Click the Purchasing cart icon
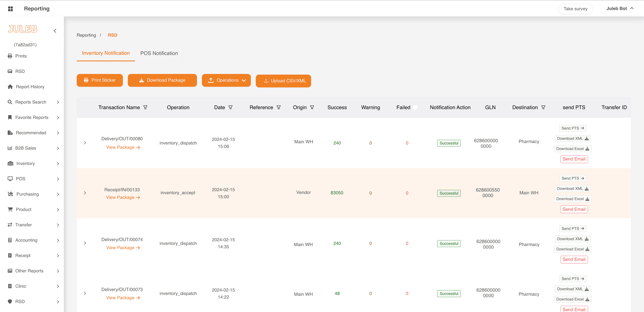 10,194
